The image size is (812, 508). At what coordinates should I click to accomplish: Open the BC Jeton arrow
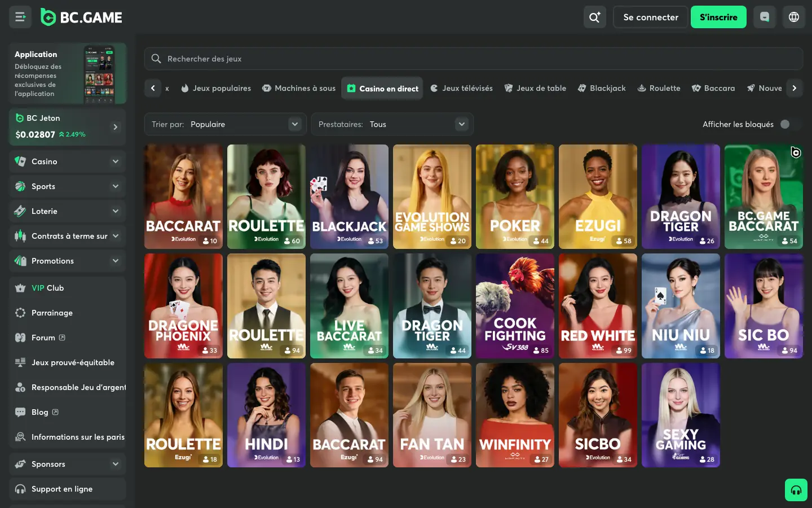click(116, 127)
